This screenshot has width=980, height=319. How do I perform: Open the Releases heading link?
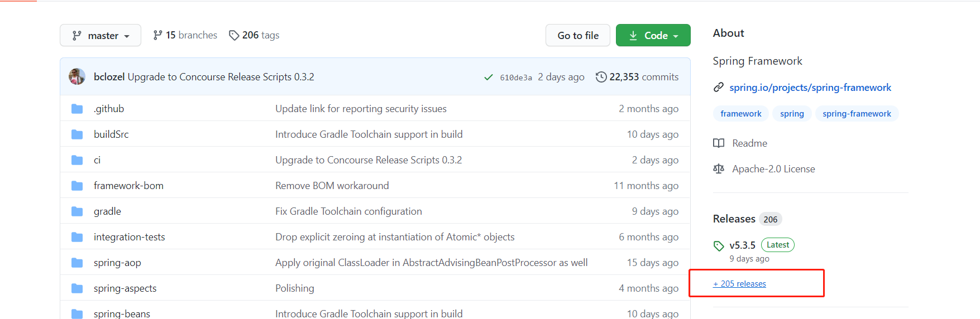(734, 219)
